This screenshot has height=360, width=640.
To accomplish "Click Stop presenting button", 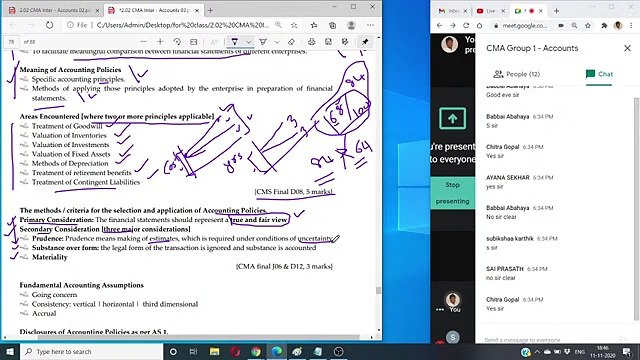I will tap(452, 193).
